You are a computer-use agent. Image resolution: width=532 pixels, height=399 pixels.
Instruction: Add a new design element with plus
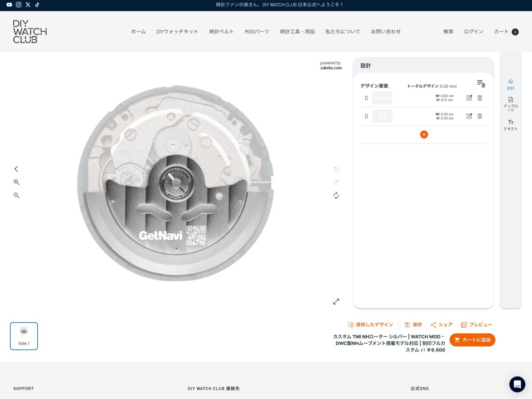tap(424, 134)
